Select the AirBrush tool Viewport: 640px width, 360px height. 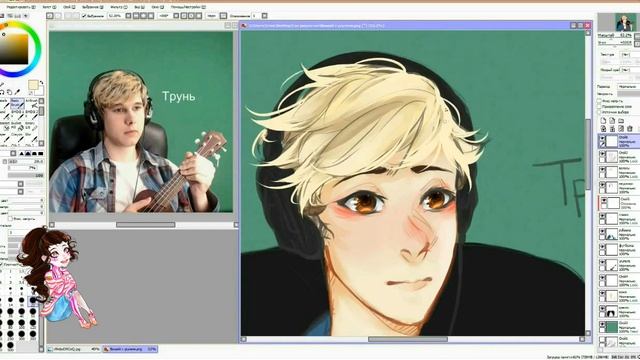pos(33,103)
